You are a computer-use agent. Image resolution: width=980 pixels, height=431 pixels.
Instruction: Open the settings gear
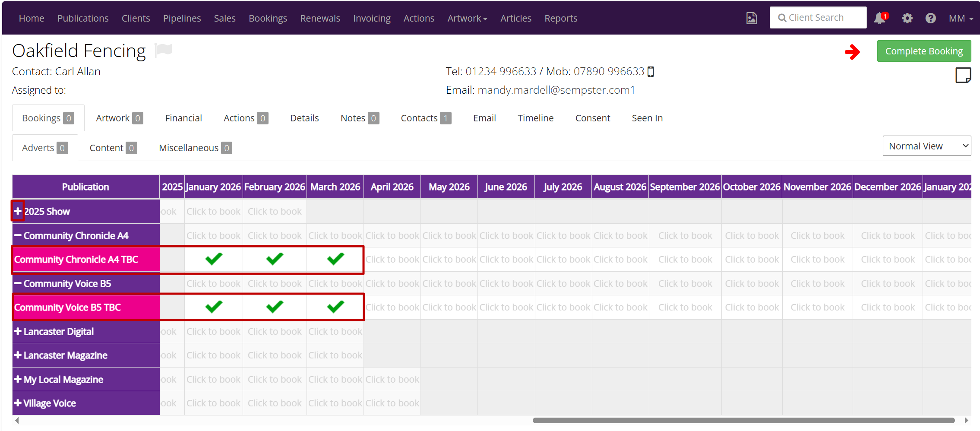coord(907,18)
